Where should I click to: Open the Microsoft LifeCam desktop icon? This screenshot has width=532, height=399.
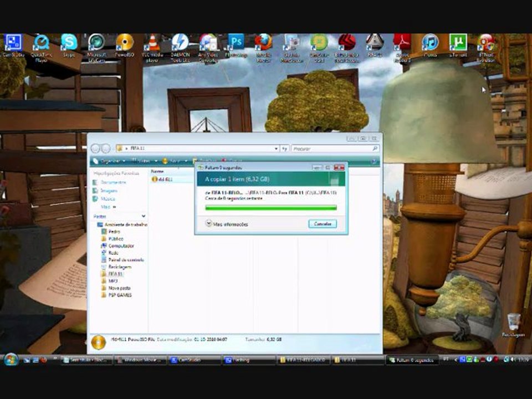[x=96, y=48]
